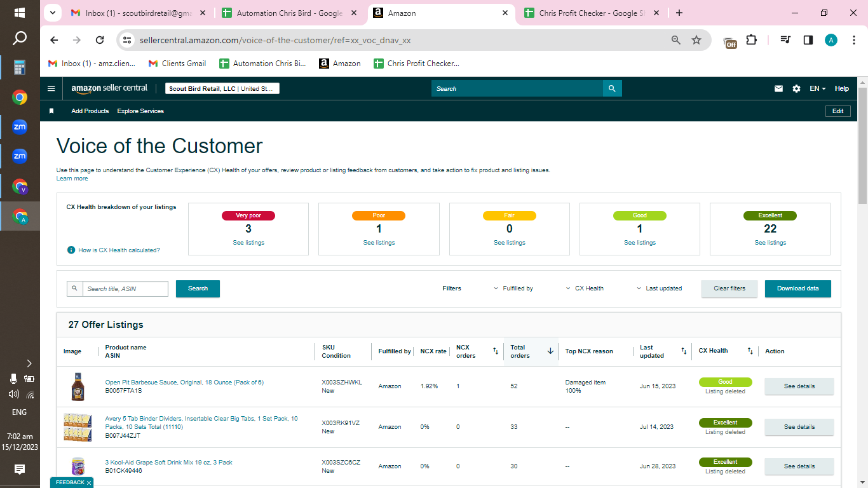Open the EN language dropdown
Viewport: 868px width, 488px height.
pyautogui.click(x=817, y=89)
